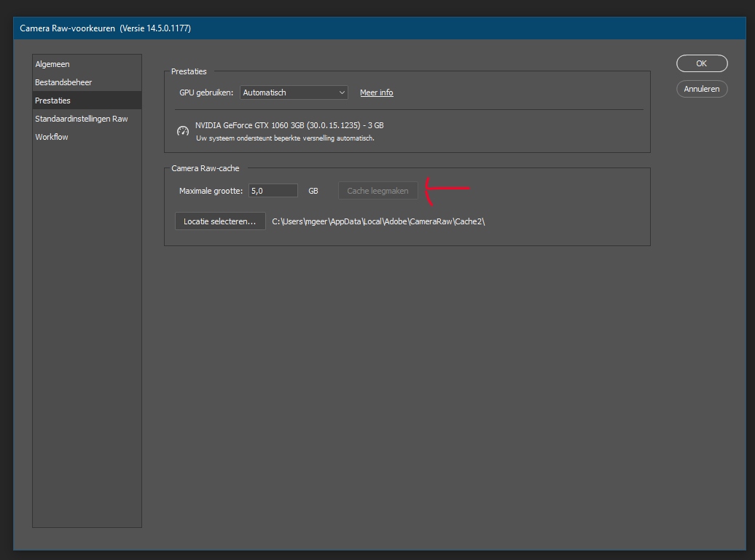Open the Meer info link
755x560 pixels.
coord(377,92)
